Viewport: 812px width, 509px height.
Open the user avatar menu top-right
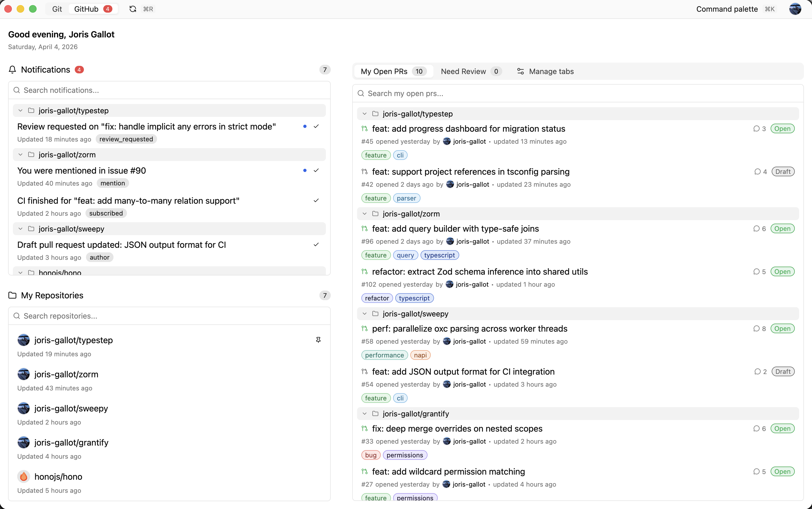[795, 9]
